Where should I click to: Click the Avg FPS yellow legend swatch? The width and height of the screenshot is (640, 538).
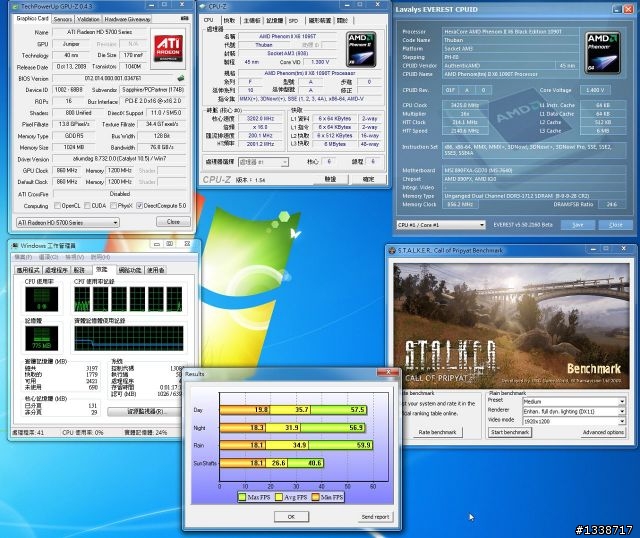click(279, 497)
